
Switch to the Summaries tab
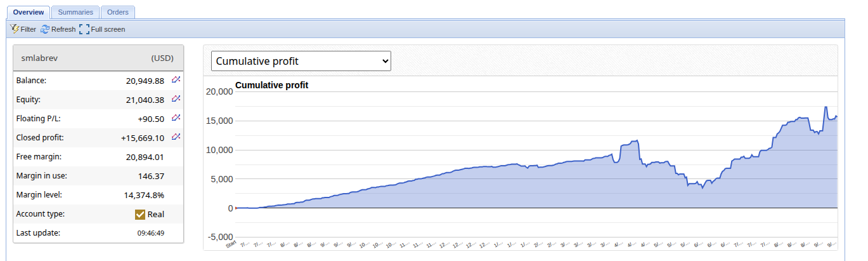tap(75, 12)
